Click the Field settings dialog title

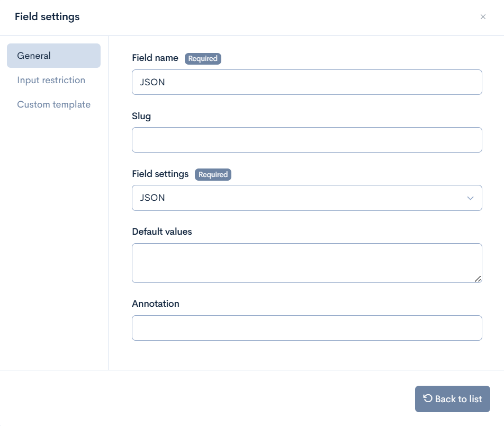47,17
